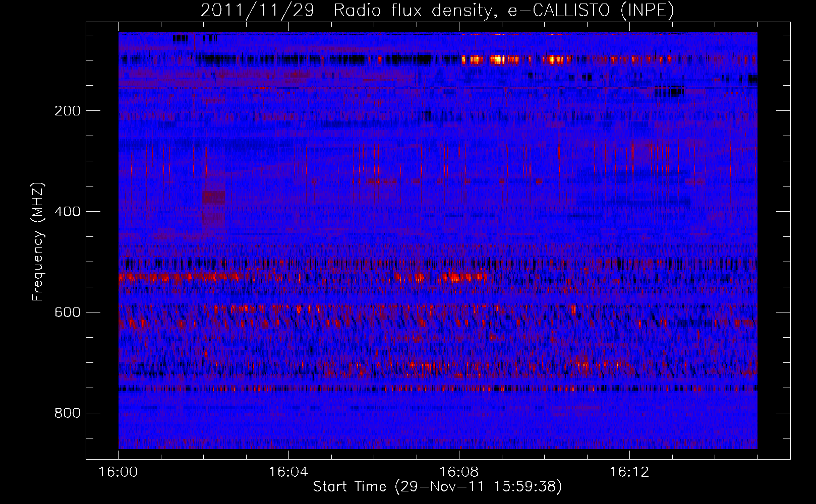Click the 16:12 time tick label
The height and width of the screenshot is (504, 816).
pyautogui.click(x=629, y=472)
